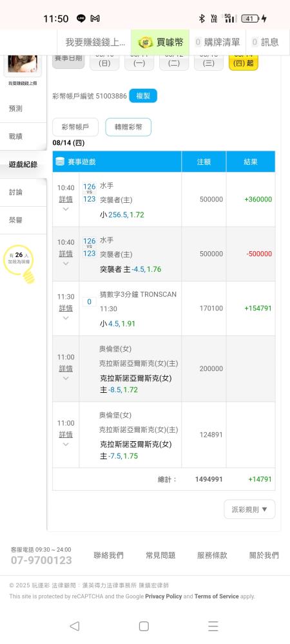Expand 詳情 for the 主 -7.5 bet
This screenshot has height=644, width=290.
click(x=66, y=435)
